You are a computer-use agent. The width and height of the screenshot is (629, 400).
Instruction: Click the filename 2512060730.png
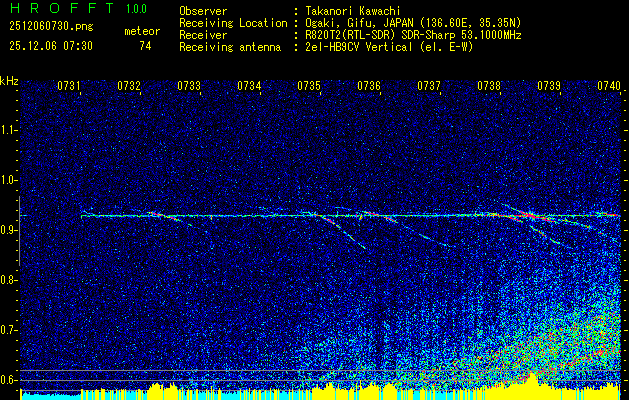coord(51,27)
